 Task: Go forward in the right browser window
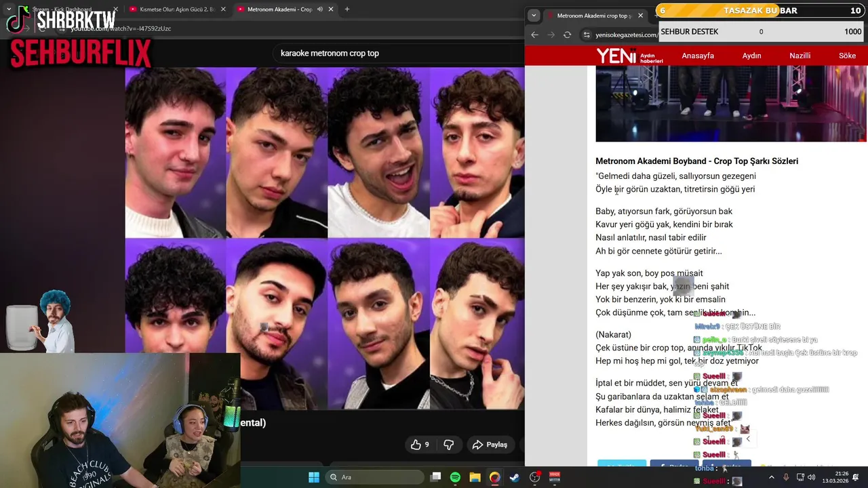click(551, 35)
